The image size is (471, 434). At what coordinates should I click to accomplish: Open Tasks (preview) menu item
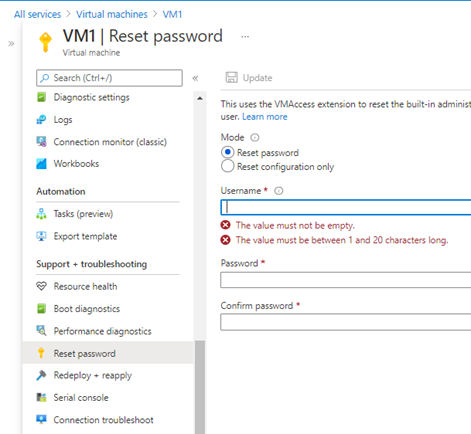[83, 214]
